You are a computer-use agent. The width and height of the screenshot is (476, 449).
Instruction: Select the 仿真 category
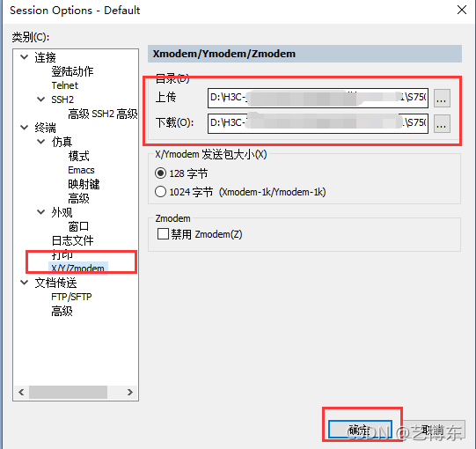coord(62,142)
